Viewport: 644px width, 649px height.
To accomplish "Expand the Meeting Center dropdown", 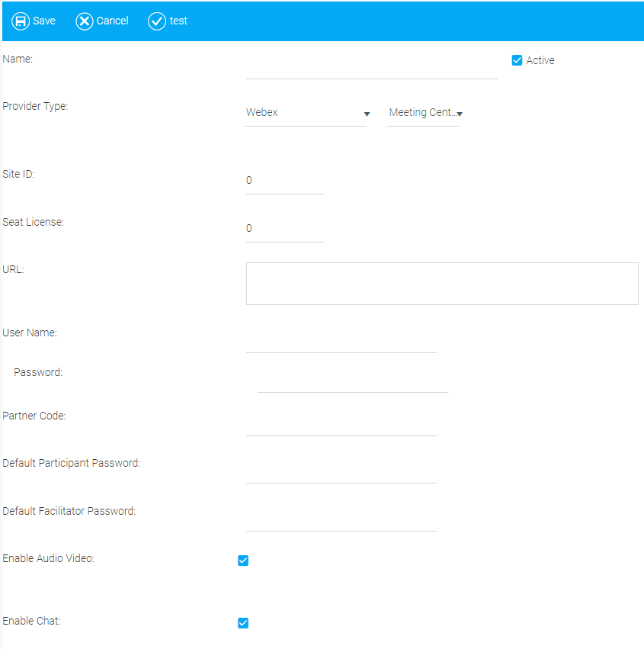I will [x=423, y=113].
